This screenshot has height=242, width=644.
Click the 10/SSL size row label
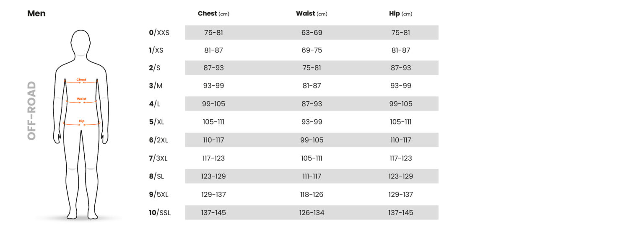pos(160,213)
